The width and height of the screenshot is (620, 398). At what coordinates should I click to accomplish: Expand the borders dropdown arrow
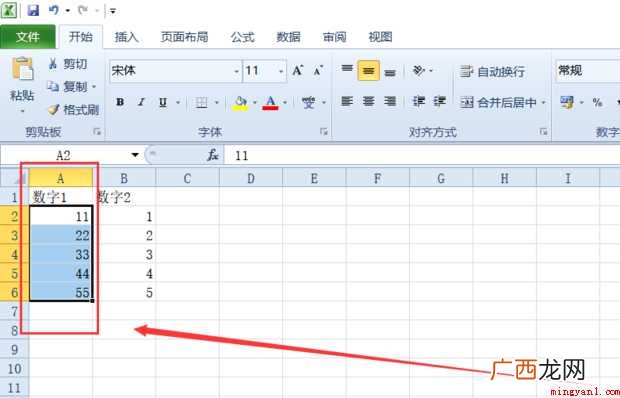click(217, 103)
